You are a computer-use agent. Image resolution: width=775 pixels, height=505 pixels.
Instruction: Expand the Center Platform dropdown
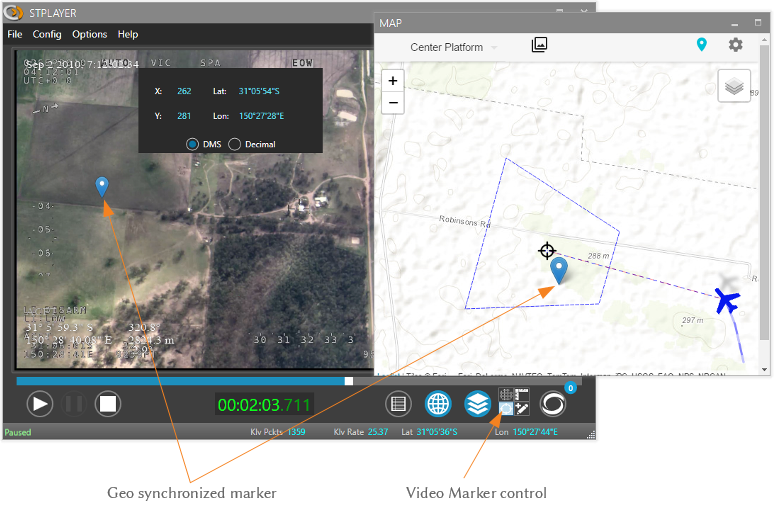[453, 47]
